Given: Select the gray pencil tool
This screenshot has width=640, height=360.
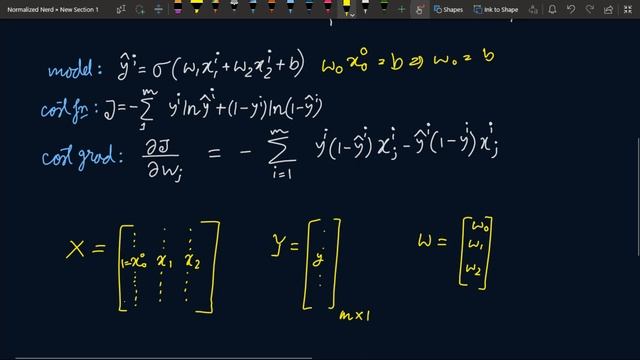Looking at the screenshot, I should pos(234,6).
